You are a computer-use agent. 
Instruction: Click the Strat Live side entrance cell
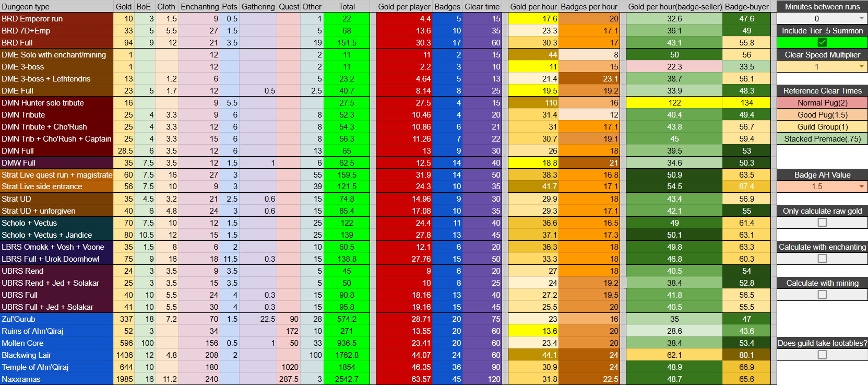pos(56,186)
